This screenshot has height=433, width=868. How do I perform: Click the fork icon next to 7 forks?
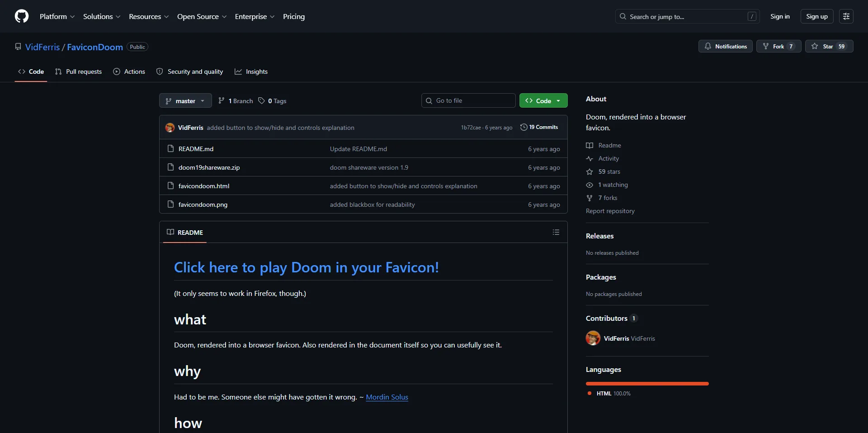tap(590, 198)
